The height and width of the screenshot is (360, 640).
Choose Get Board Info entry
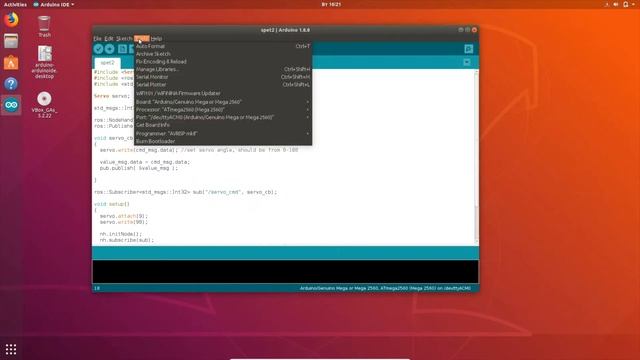click(x=223, y=125)
